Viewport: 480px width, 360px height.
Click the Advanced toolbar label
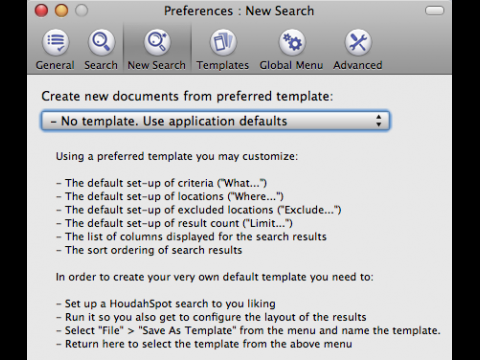tap(358, 65)
